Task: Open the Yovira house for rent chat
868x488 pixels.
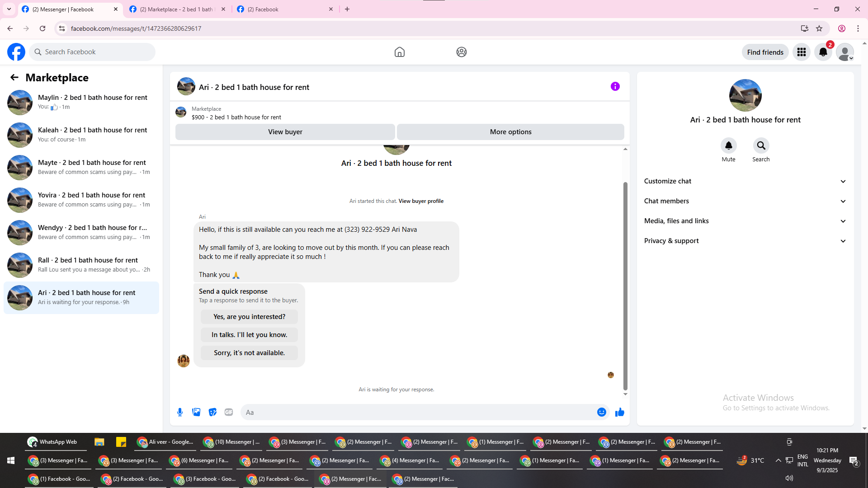Action: 81,200
